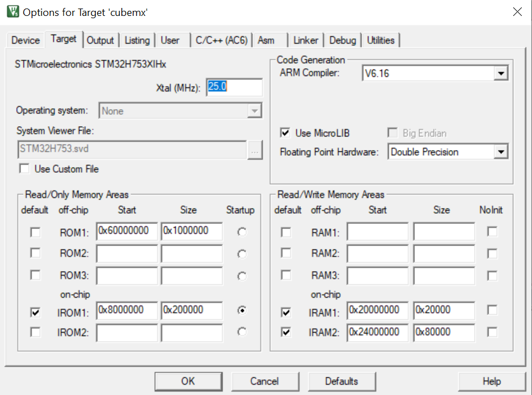Click the Keil uVision title bar icon

click(x=13, y=11)
